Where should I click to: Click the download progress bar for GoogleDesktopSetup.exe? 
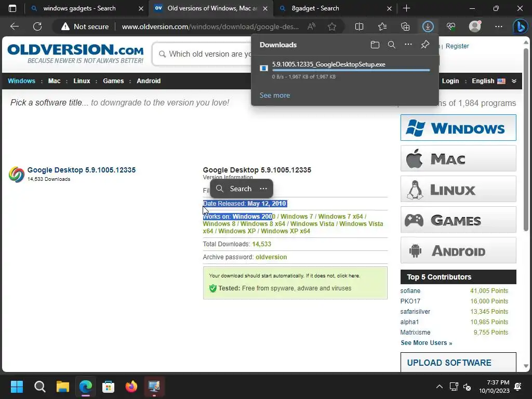click(x=351, y=70)
